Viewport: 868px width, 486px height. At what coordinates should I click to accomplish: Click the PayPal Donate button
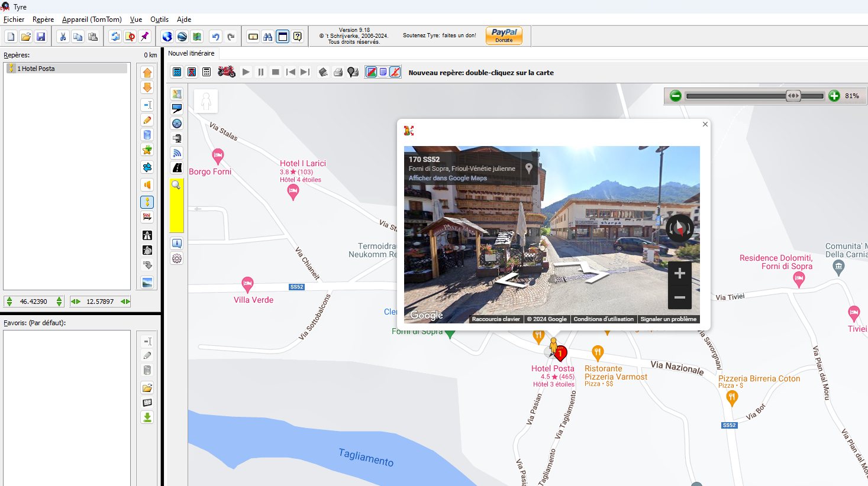[504, 35]
